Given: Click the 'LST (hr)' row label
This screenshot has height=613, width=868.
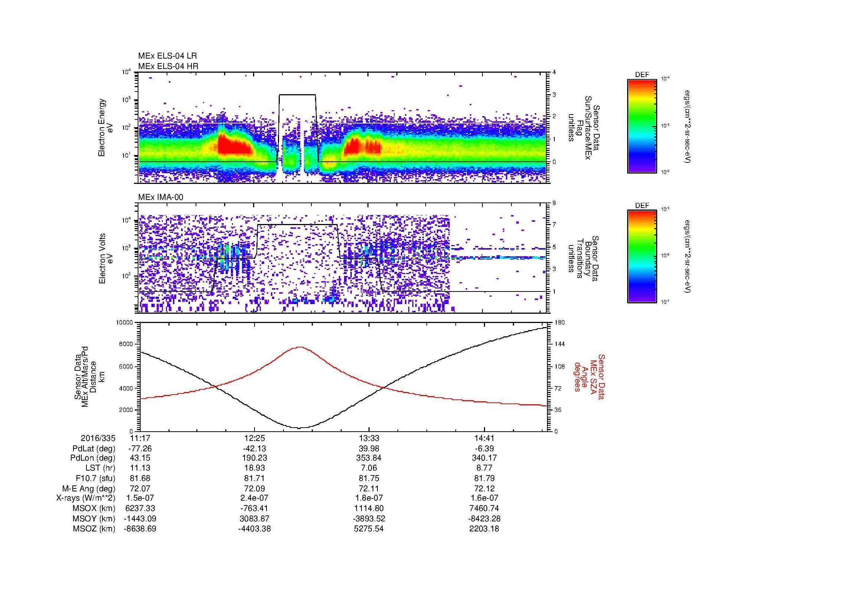Looking at the screenshot, I should [100, 468].
